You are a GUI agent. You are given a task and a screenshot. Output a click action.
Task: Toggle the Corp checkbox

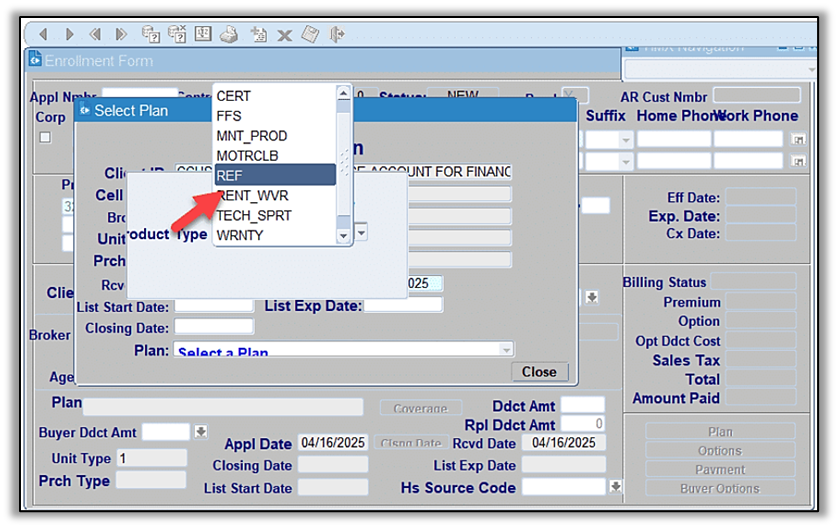(45, 137)
